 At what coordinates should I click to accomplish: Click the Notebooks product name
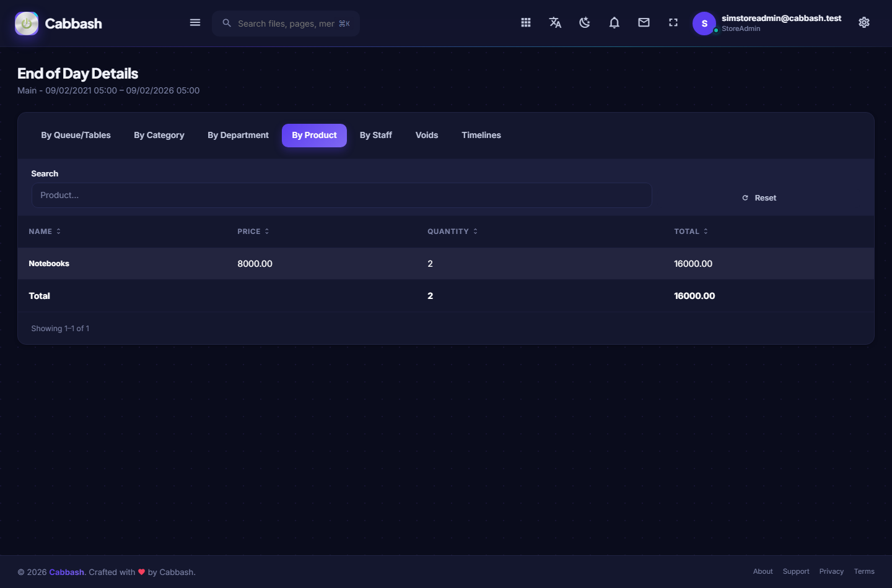pos(49,264)
